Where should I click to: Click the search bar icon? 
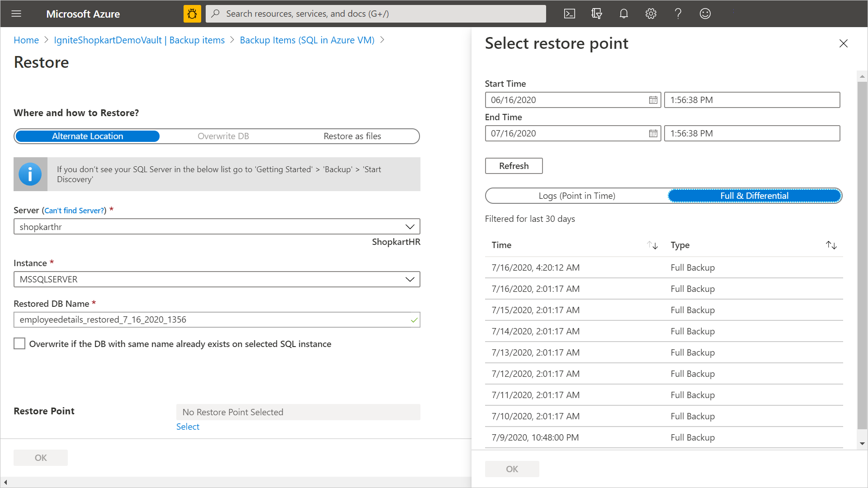pyautogui.click(x=218, y=13)
